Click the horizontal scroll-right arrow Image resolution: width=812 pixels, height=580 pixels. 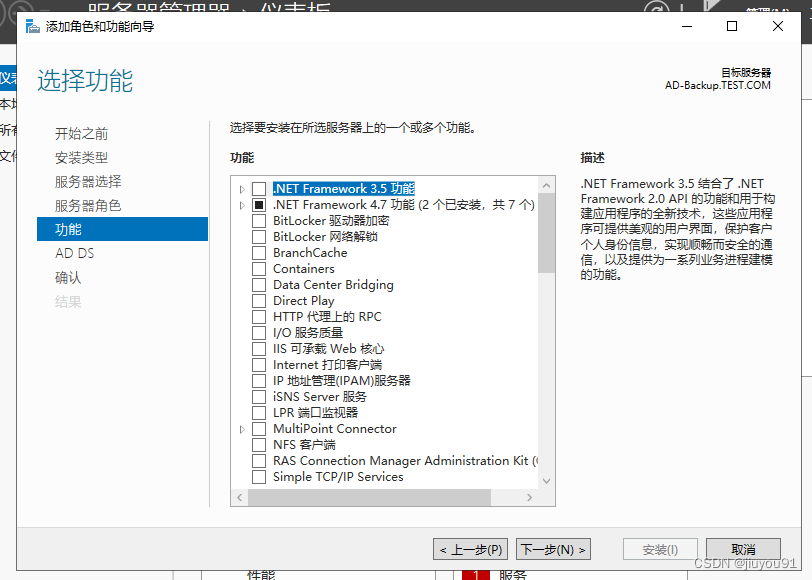pos(529,498)
